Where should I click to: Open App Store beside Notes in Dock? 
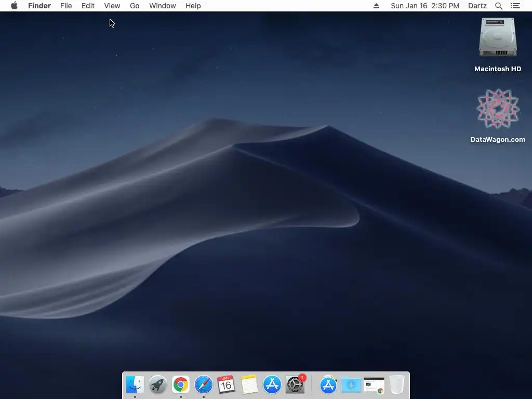coord(272,385)
